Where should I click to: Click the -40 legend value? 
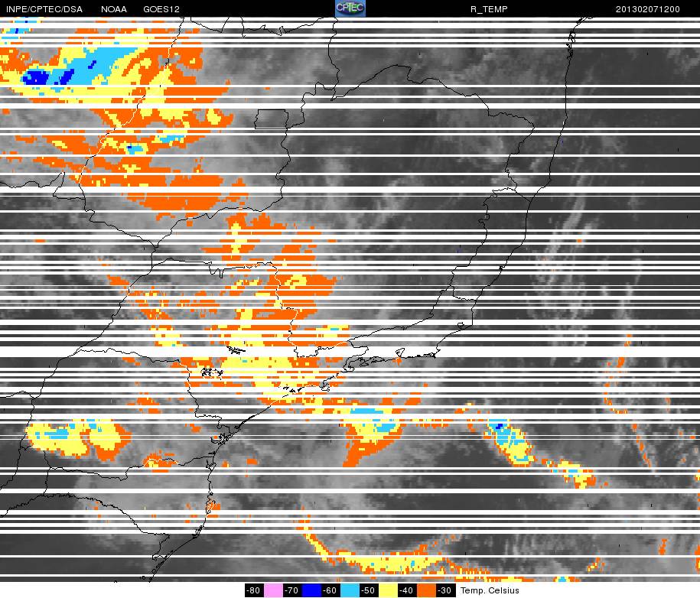407,590
